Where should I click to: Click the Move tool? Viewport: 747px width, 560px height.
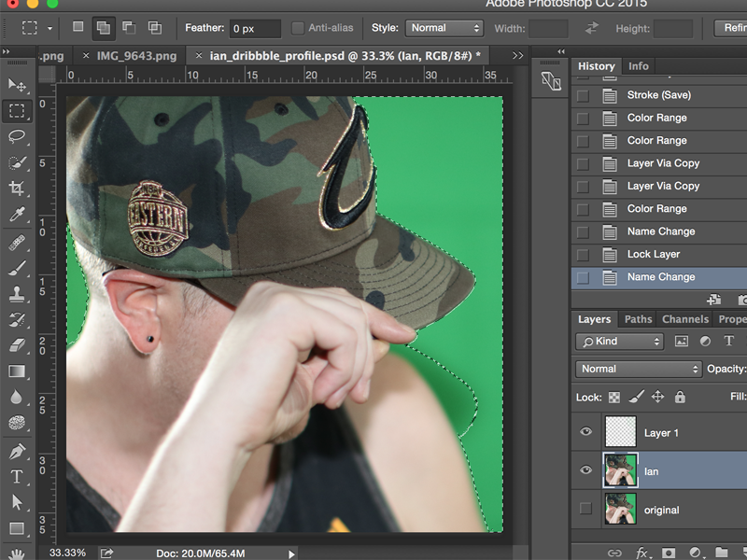point(17,85)
